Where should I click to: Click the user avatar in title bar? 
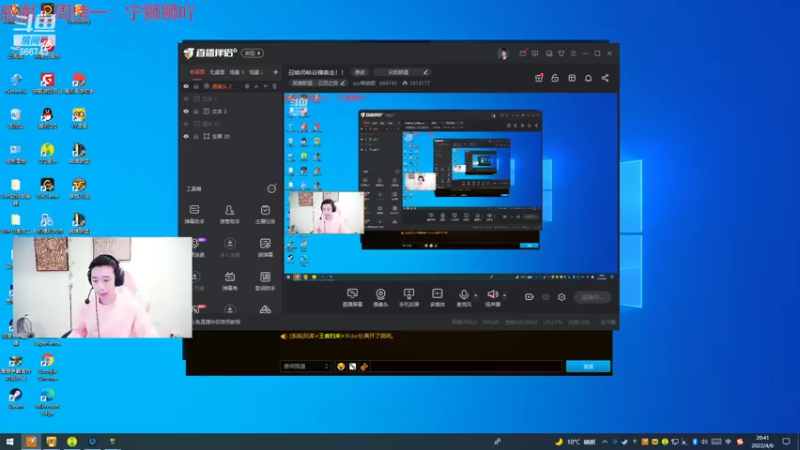(503, 53)
